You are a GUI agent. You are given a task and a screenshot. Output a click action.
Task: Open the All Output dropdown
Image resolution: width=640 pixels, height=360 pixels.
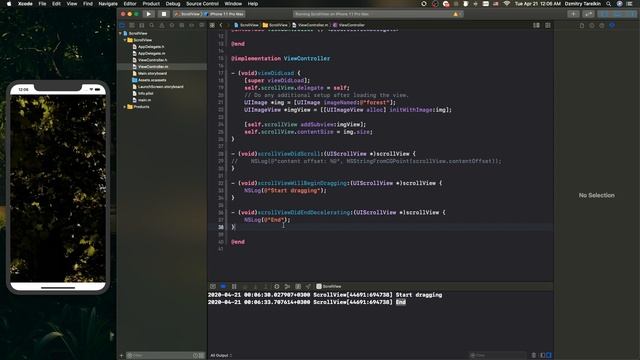click(221, 356)
